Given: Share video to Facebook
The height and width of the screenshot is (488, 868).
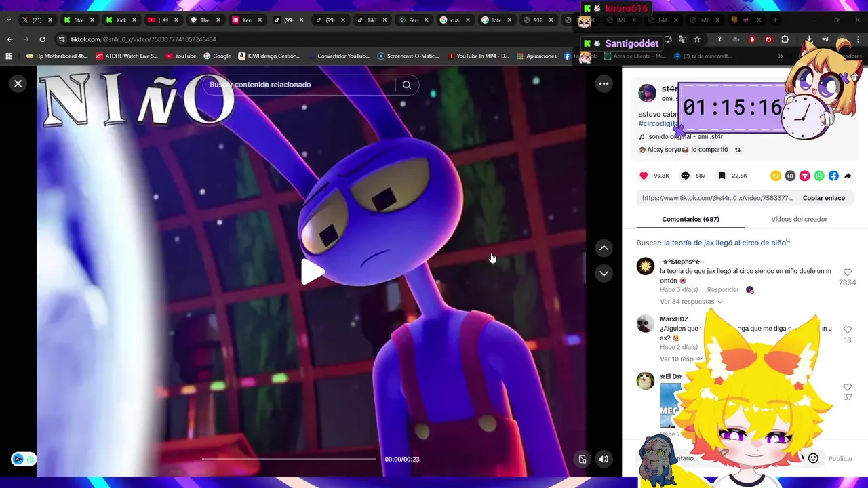Looking at the screenshot, I should tap(833, 176).
